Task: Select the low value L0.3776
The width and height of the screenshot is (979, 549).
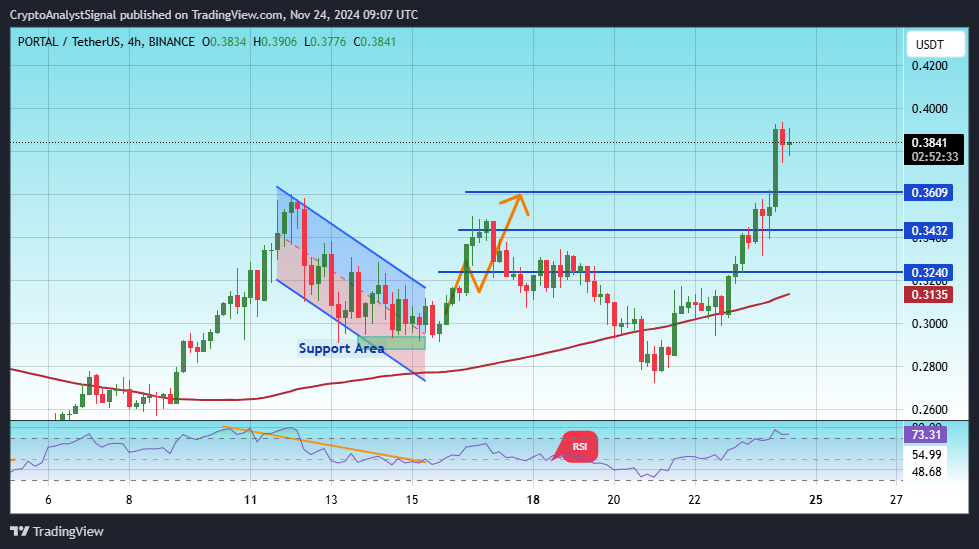Action: pyautogui.click(x=325, y=42)
